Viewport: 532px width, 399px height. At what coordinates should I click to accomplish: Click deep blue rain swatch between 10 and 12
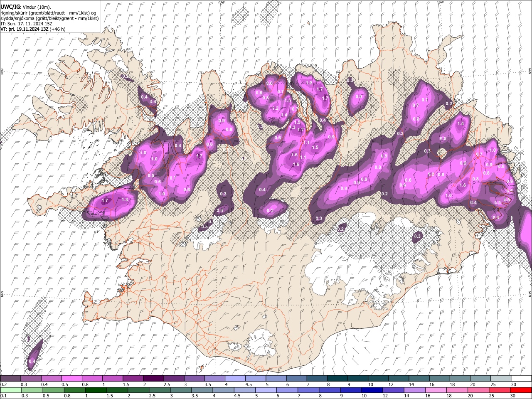click(x=373, y=390)
